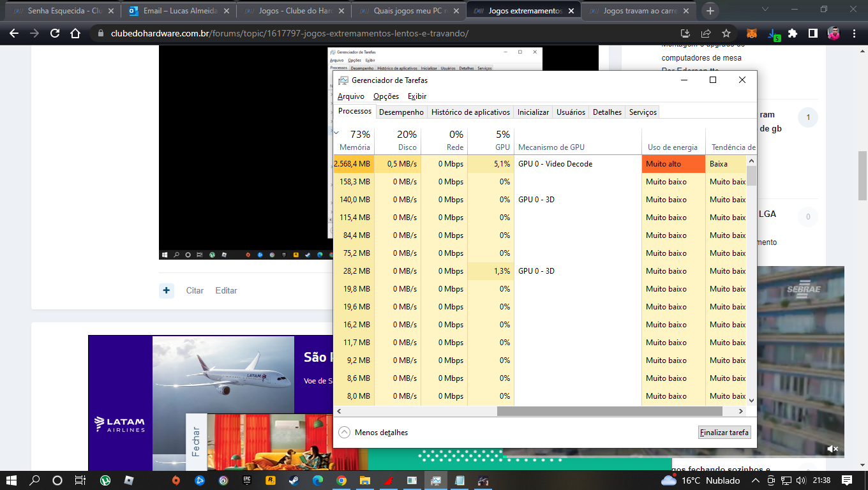This screenshot has height=490, width=868.
Task: Click the plus multiquote button beside Citar
Action: (x=166, y=290)
